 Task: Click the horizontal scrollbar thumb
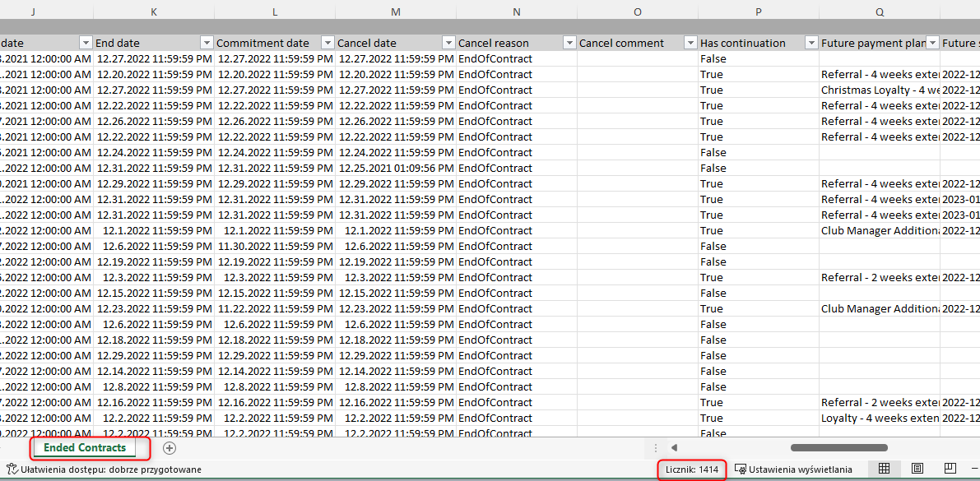(838, 448)
